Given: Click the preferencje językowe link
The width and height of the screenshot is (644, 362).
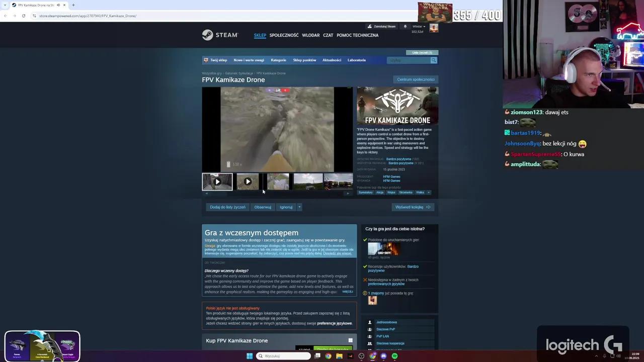Looking at the screenshot, I should (334, 323).
